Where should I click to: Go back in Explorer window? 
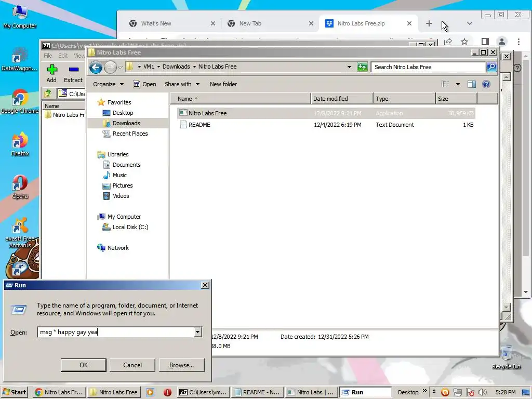96,68
